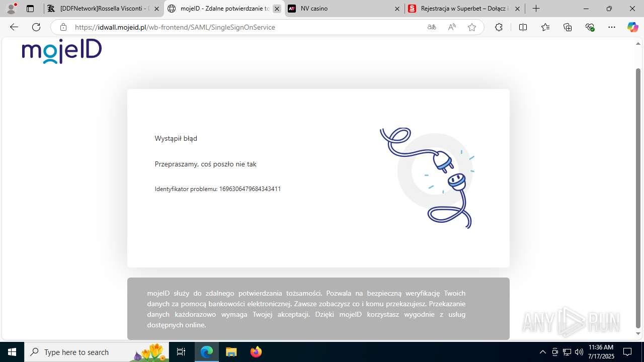Refresh the current page
This screenshot has width=644, height=362.
[x=36, y=27]
